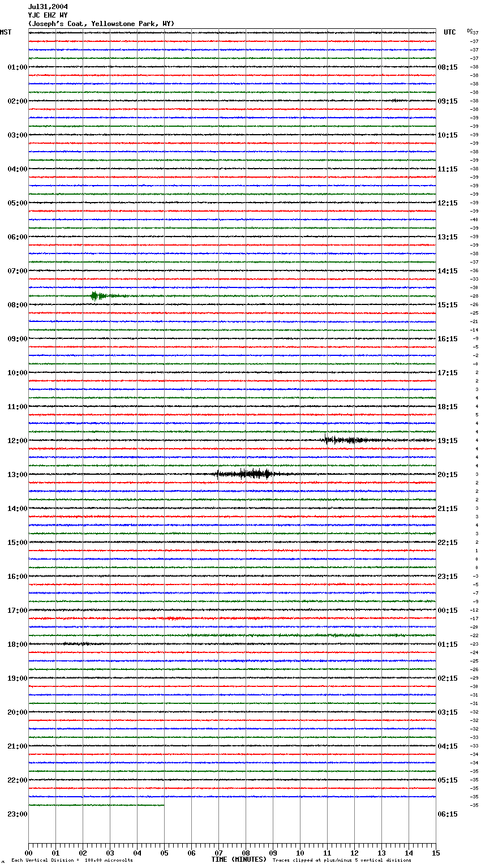
Task: Click the DC offset column header
Action: (x=470, y=31)
